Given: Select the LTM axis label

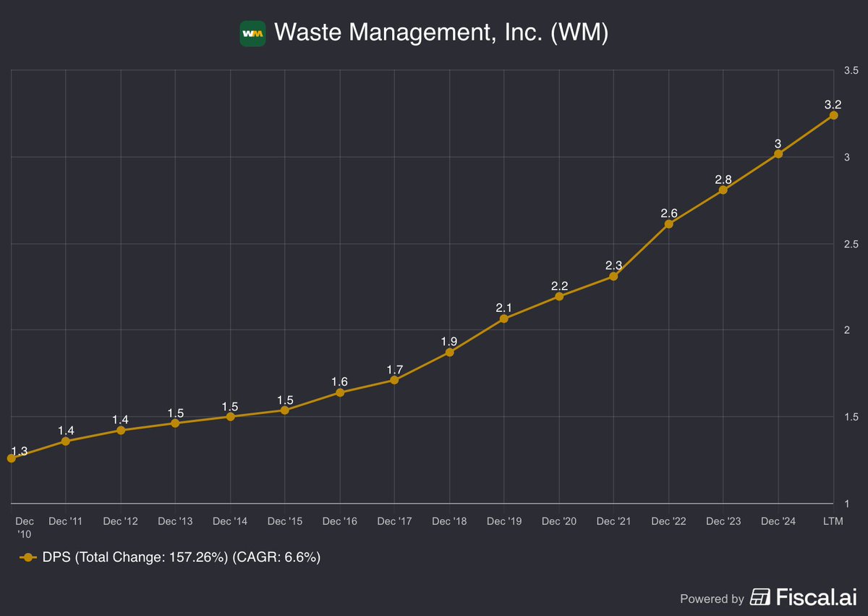Looking at the screenshot, I should tap(833, 521).
